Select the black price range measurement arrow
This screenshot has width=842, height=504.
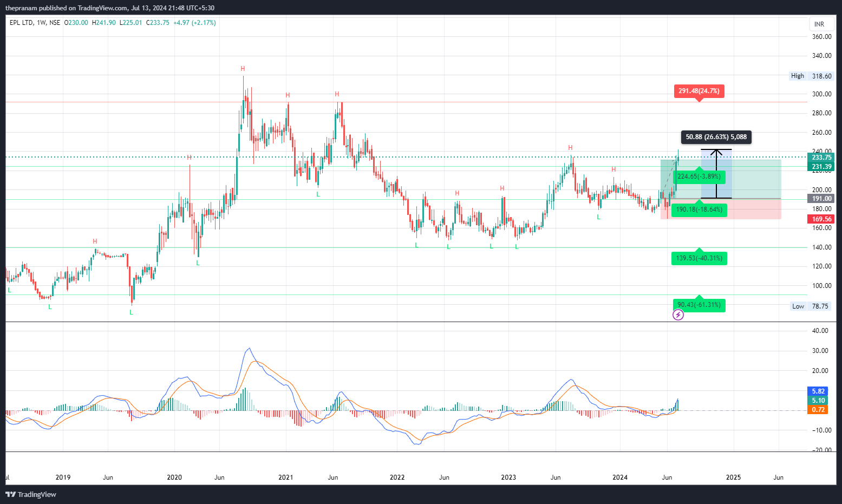pyautogui.click(x=716, y=174)
